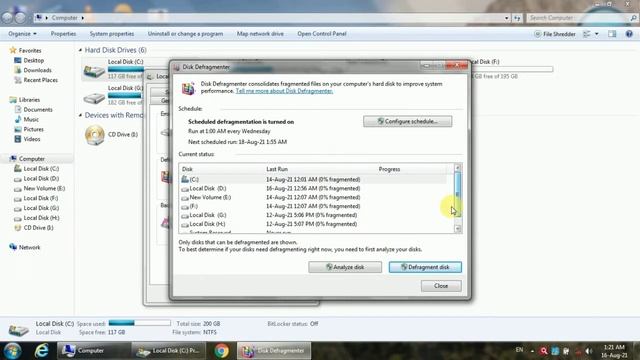Click Properties in Explorer toolbar

(63, 34)
